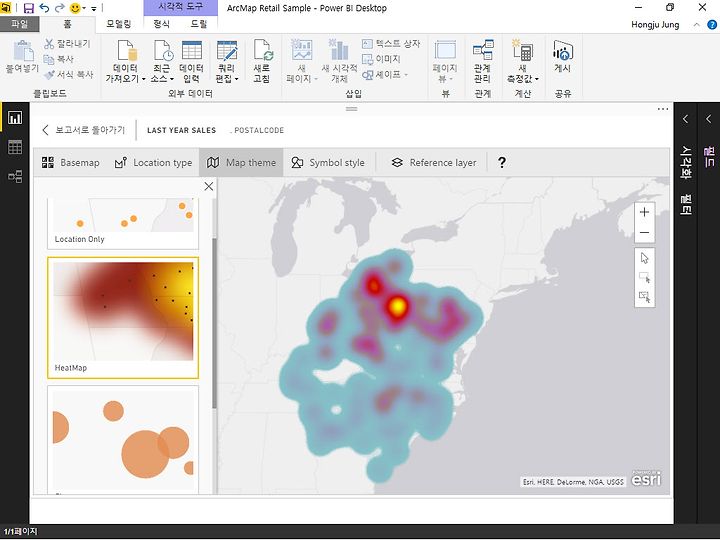The image size is (720, 540).
Task: Collapse the ribbon with the chevron
Action: (x=697, y=25)
